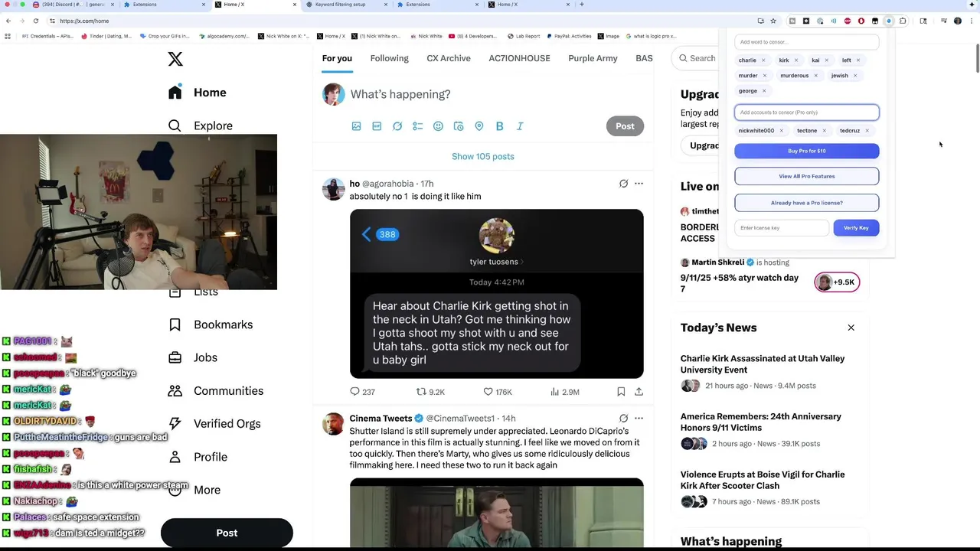Select the For you tab
Screen dimensions: 980x551
point(337,58)
